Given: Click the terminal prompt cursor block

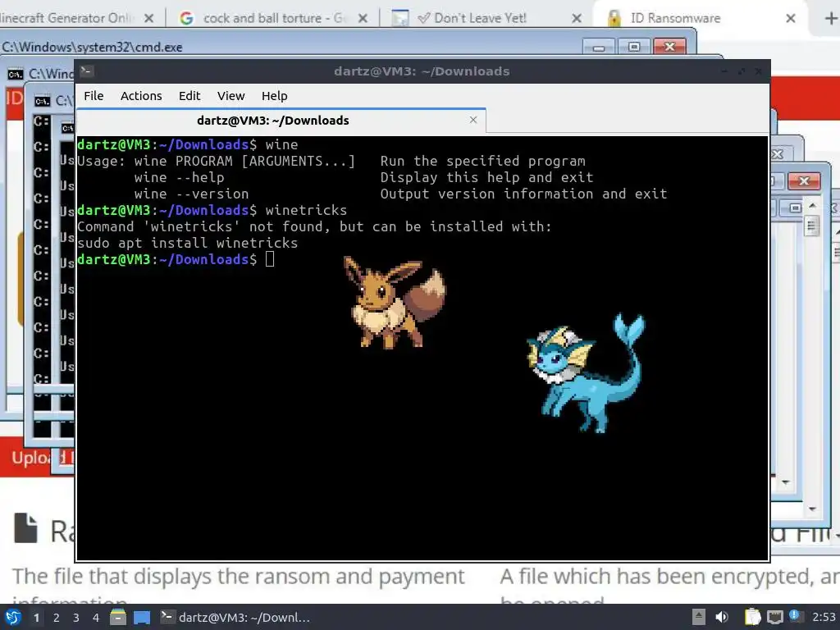Looking at the screenshot, I should click(270, 259).
